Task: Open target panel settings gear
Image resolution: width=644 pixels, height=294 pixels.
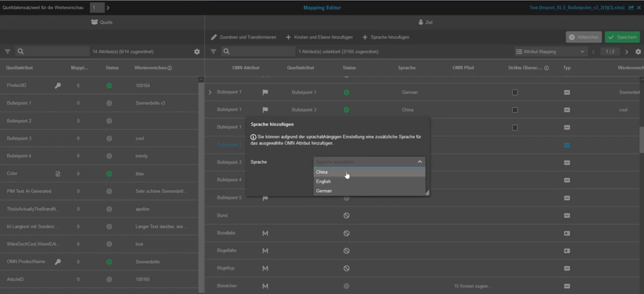Action: pos(638,51)
